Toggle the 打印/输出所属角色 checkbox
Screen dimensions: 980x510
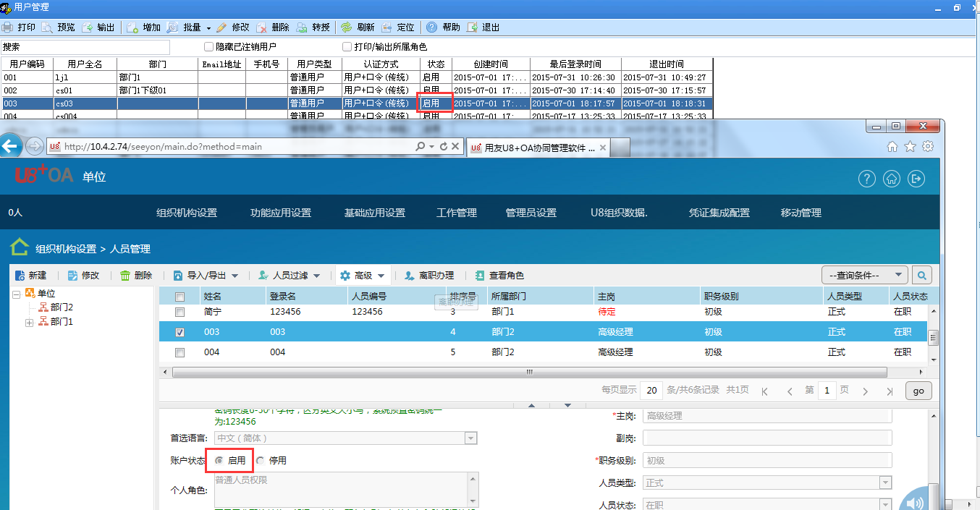point(347,47)
